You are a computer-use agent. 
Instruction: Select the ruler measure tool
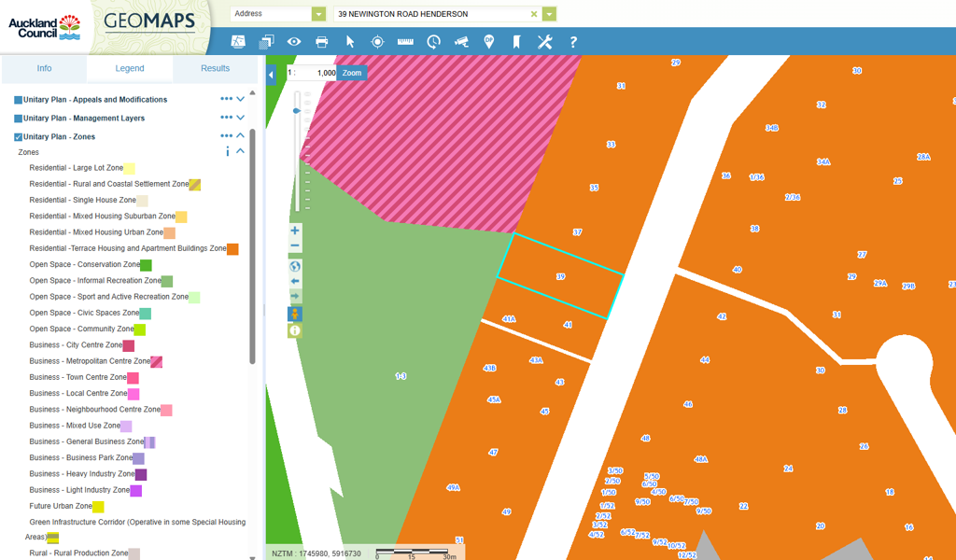(405, 42)
